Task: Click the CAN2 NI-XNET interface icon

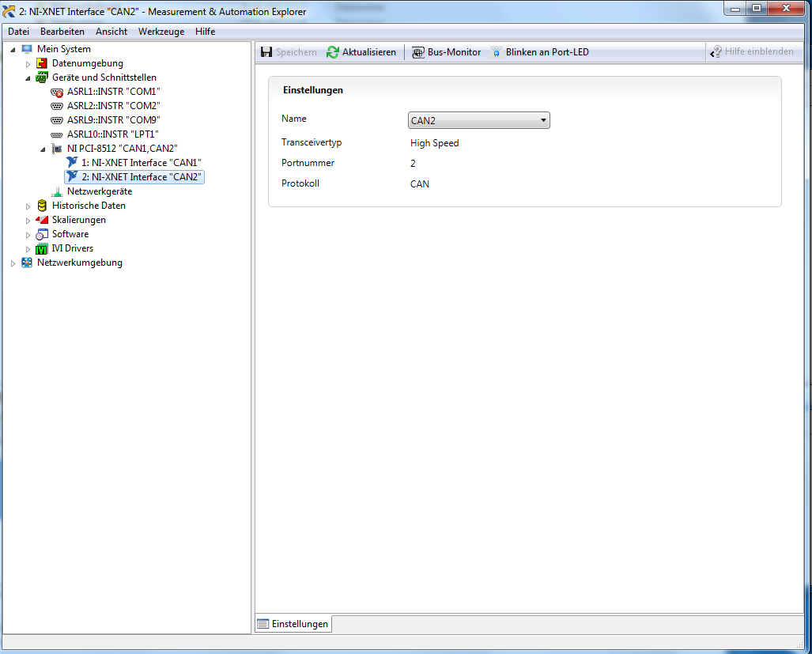Action: pos(72,177)
